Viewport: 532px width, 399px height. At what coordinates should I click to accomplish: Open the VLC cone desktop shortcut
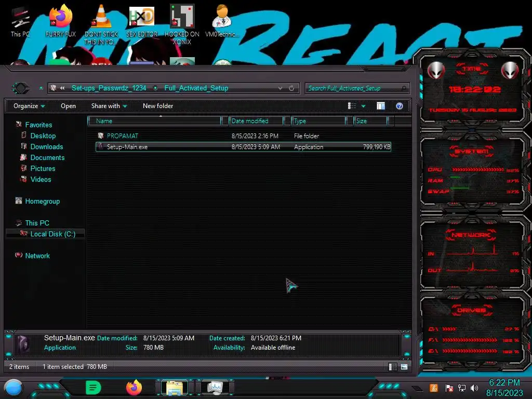coord(101,24)
